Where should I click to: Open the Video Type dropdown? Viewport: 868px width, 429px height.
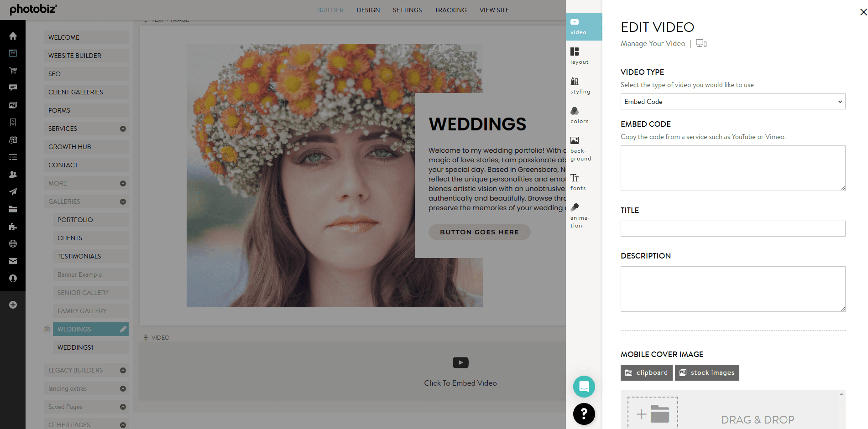tap(732, 102)
